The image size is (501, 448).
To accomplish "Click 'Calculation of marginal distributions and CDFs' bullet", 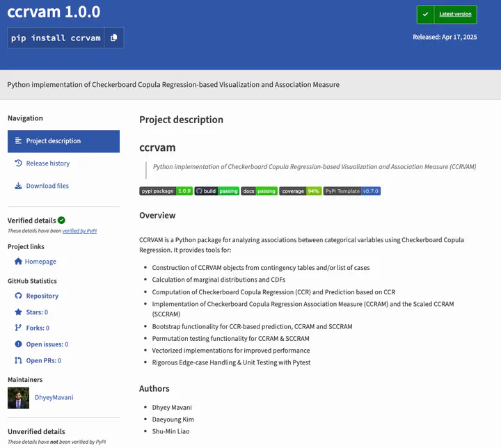I will [218, 280].
